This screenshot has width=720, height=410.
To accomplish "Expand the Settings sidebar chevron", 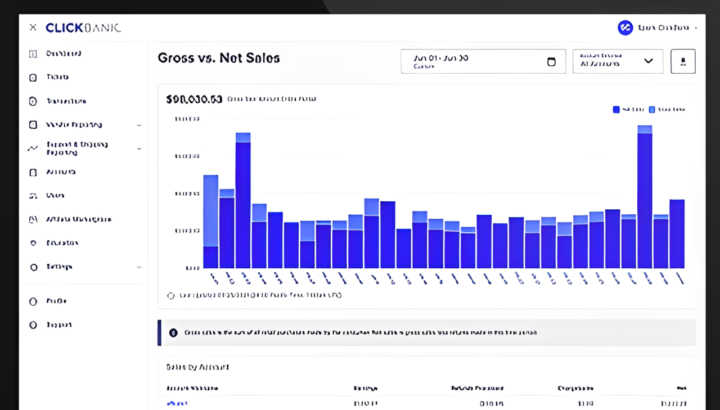I will coord(139,267).
